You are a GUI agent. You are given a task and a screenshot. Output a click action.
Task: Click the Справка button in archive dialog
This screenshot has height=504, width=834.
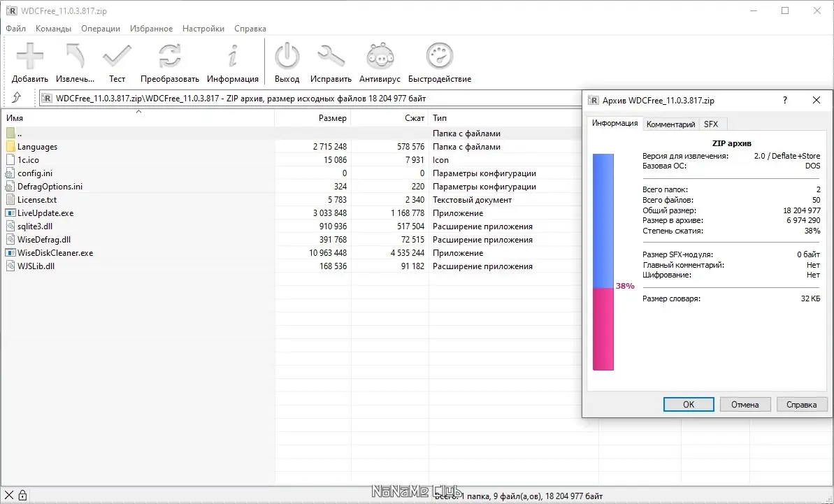[x=802, y=404]
